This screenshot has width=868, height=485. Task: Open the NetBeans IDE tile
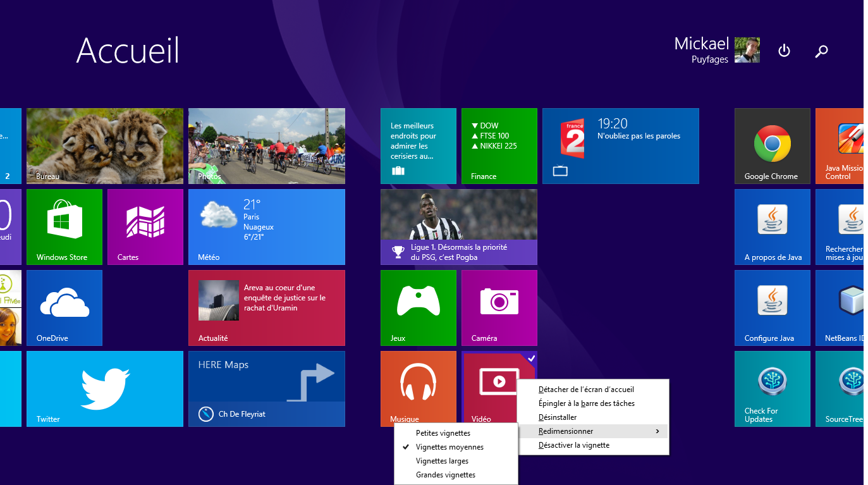[840, 308]
